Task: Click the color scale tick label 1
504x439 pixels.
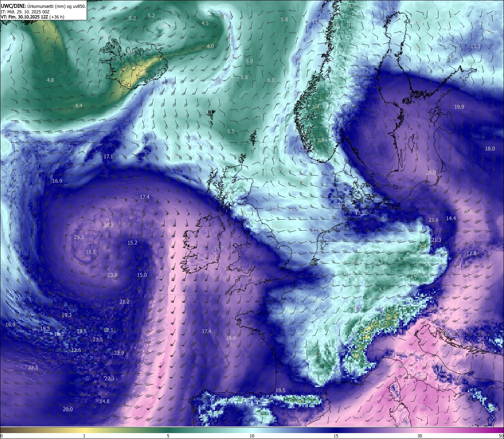Action: click(x=84, y=436)
